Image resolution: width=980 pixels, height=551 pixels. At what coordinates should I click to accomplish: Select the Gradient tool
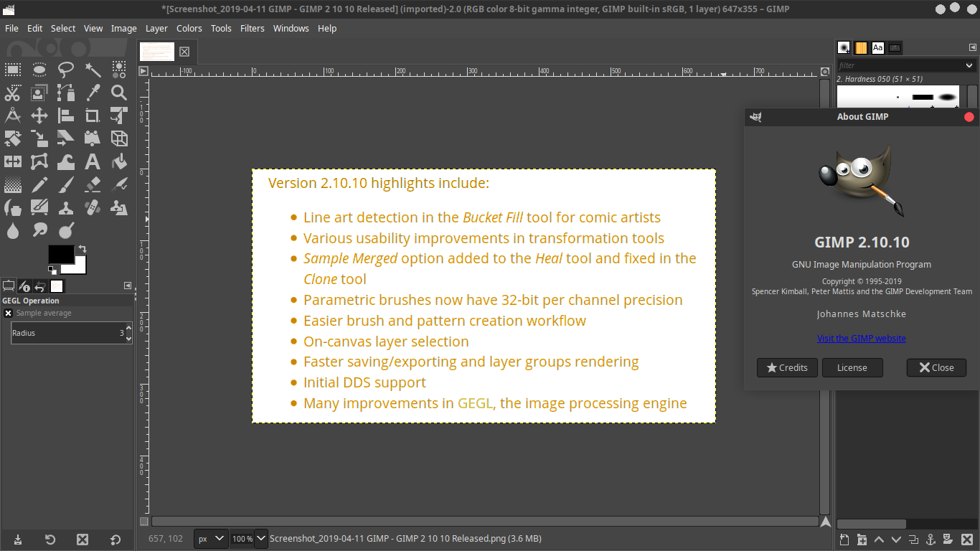pyautogui.click(x=13, y=185)
